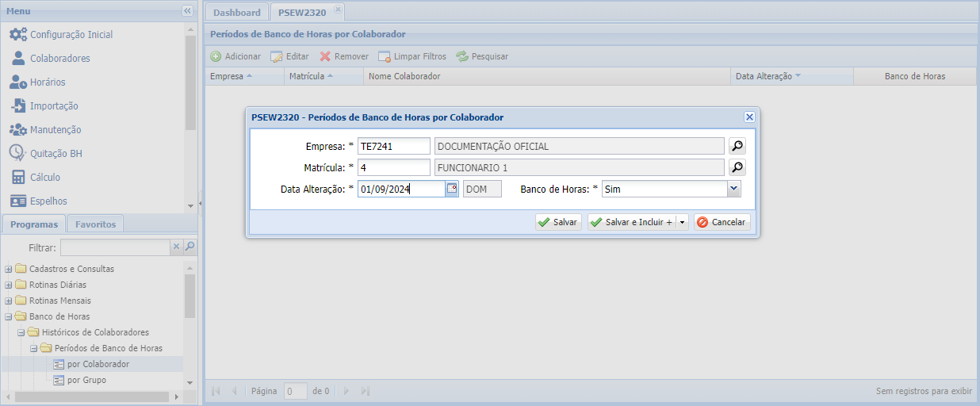
Task: Open the Salvar e Incluir split arrow
Action: pyautogui.click(x=683, y=223)
